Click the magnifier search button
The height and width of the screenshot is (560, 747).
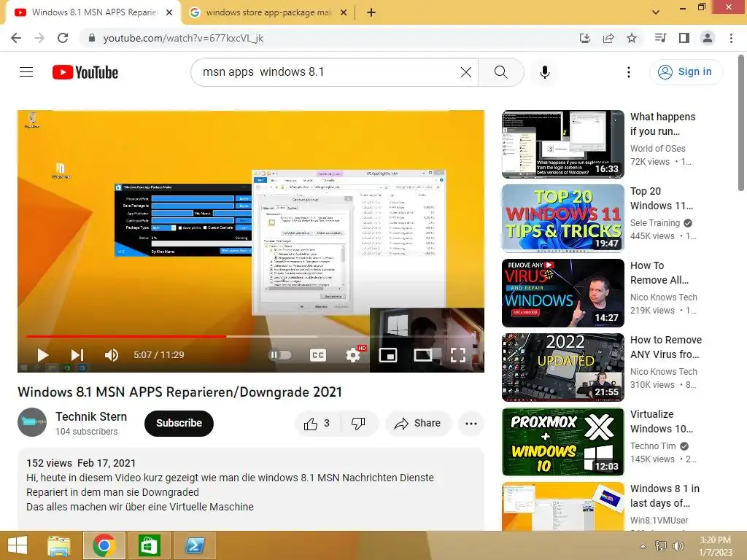[500, 72]
